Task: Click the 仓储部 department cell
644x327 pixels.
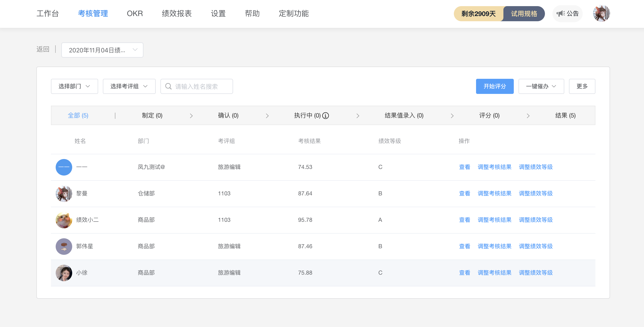Action: pos(146,193)
